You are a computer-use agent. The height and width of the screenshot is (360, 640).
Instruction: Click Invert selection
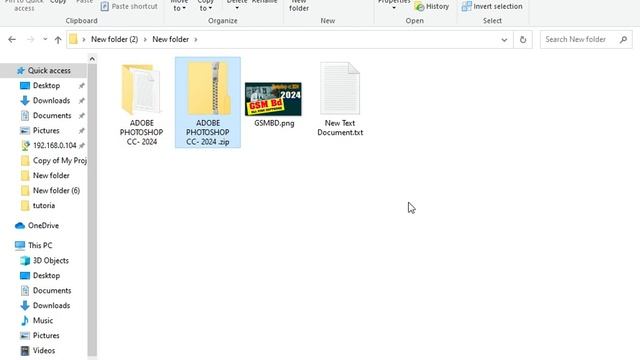pos(492,7)
